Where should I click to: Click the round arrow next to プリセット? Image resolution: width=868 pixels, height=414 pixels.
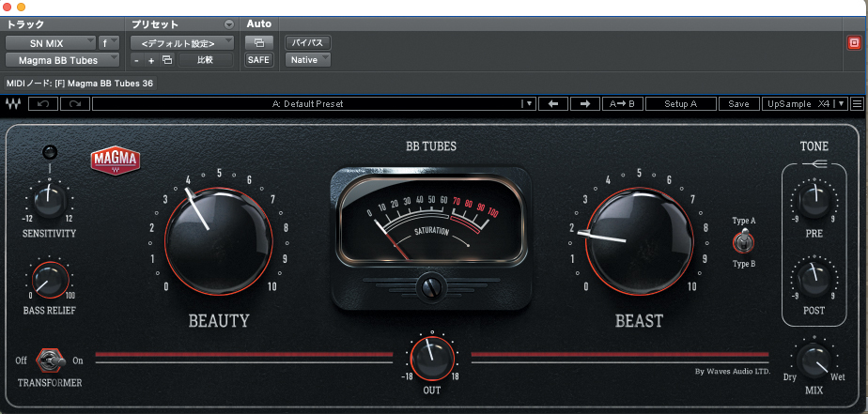click(228, 24)
